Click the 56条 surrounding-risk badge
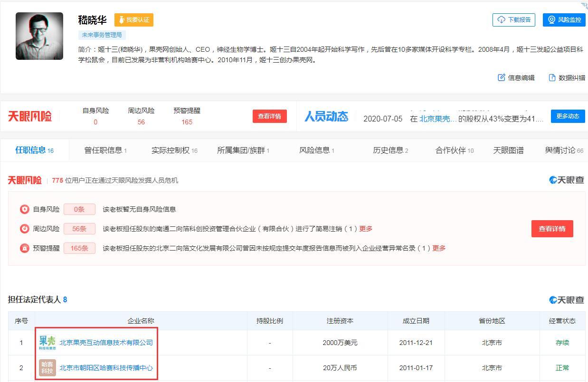 coord(79,229)
